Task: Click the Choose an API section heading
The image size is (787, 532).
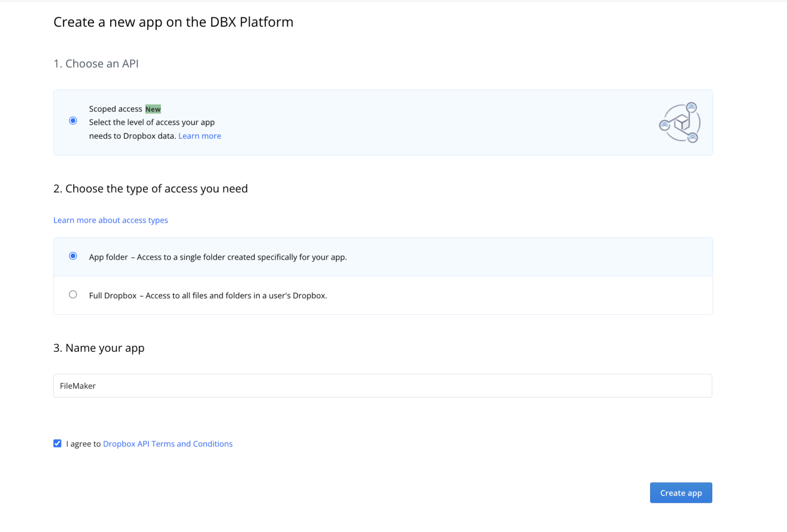Action: click(x=96, y=63)
